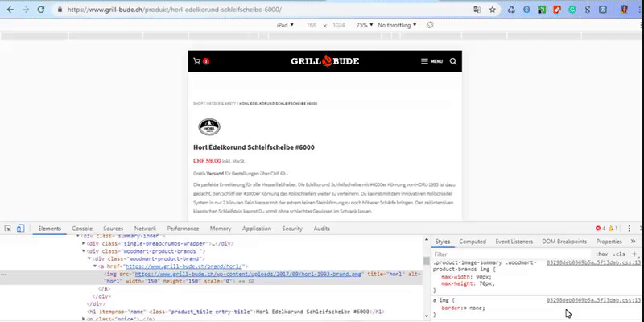Open the Application tab
The width and height of the screenshot is (644, 322).
click(x=257, y=229)
